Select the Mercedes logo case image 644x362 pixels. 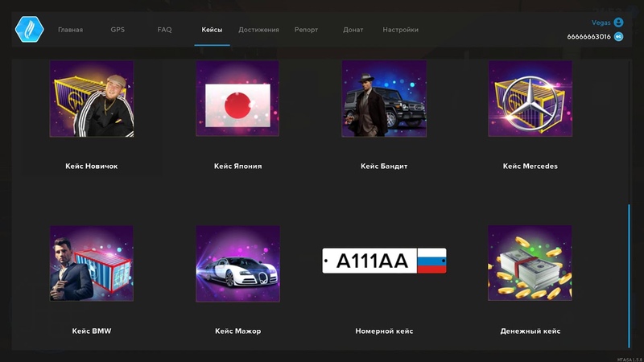point(530,98)
